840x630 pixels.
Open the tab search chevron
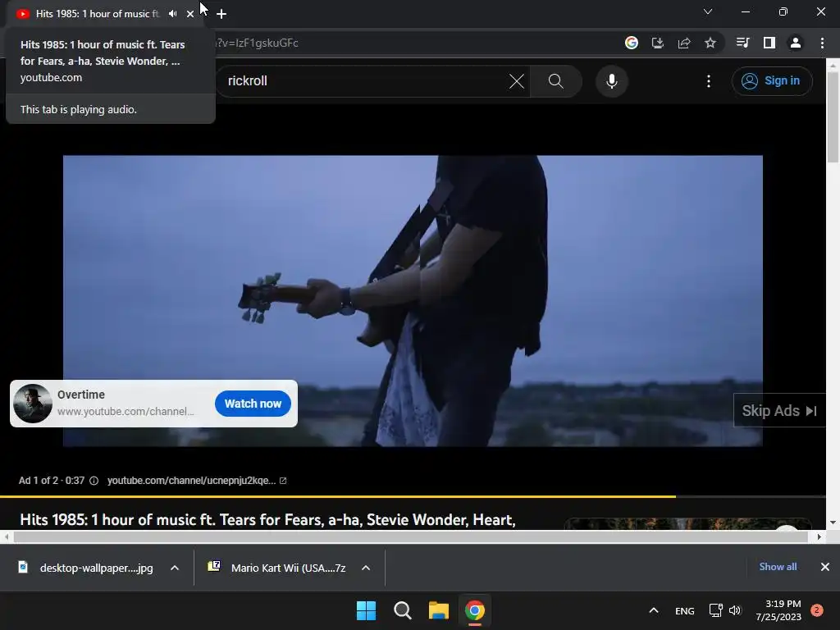tap(708, 11)
